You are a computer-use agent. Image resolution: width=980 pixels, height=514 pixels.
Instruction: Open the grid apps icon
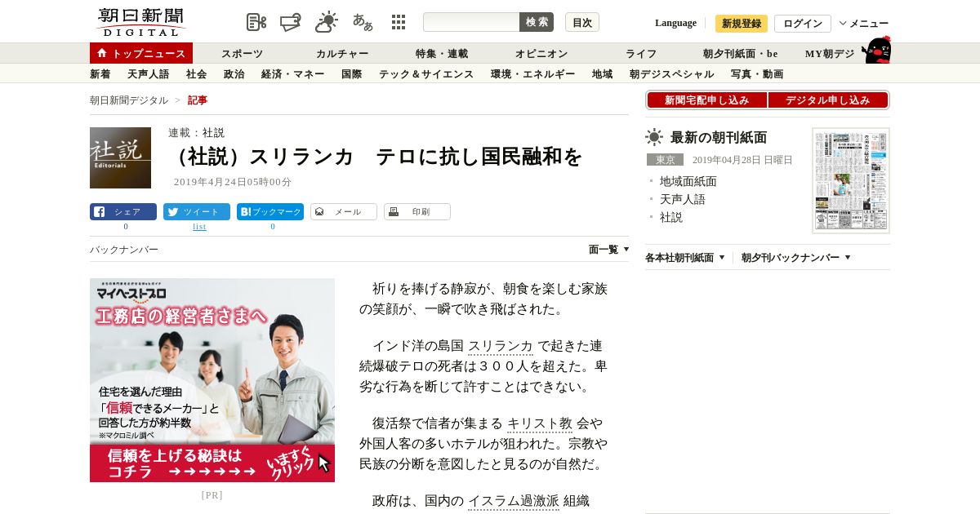399,22
